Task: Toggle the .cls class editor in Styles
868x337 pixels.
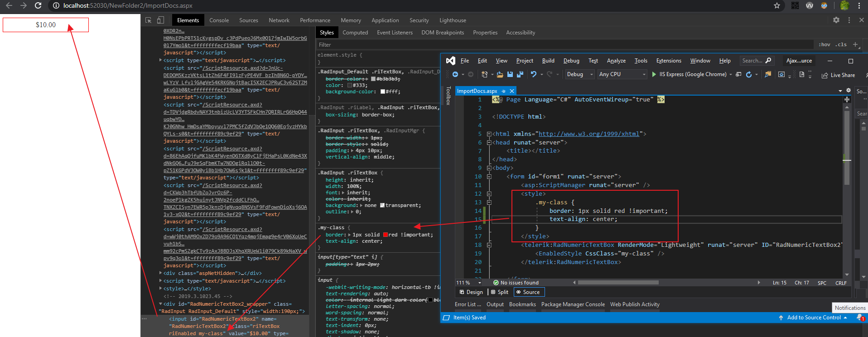Action: (842, 44)
